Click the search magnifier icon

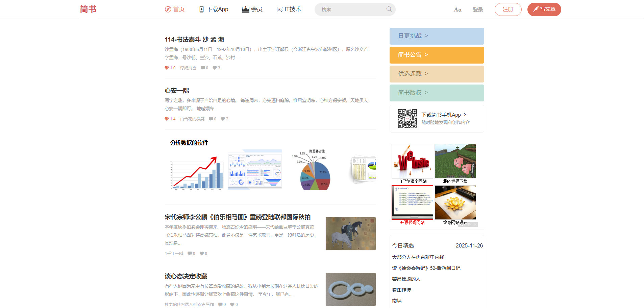389,9
